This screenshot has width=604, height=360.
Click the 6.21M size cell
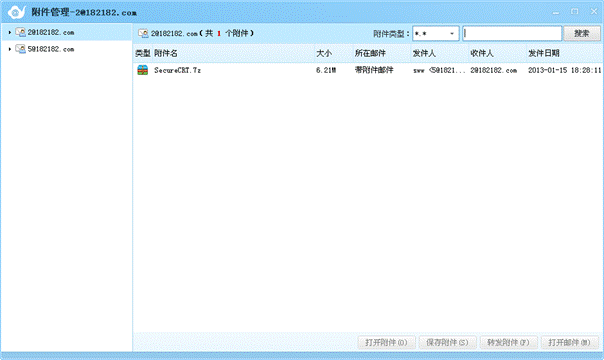pyautogui.click(x=326, y=70)
